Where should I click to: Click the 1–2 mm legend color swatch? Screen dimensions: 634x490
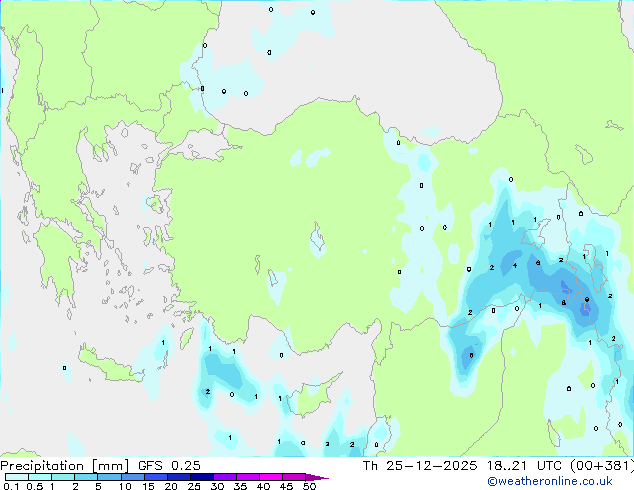(x=63, y=477)
